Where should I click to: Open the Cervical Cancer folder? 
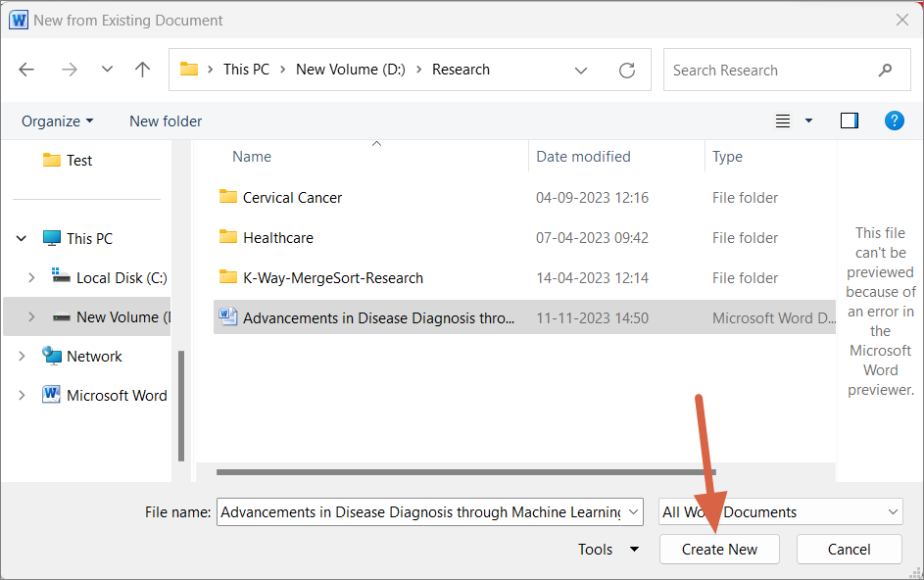pos(292,197)
